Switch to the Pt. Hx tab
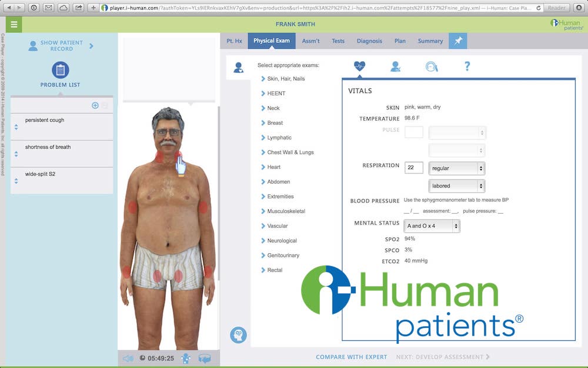This screenshot has width=588, height=368. [234, 41]
